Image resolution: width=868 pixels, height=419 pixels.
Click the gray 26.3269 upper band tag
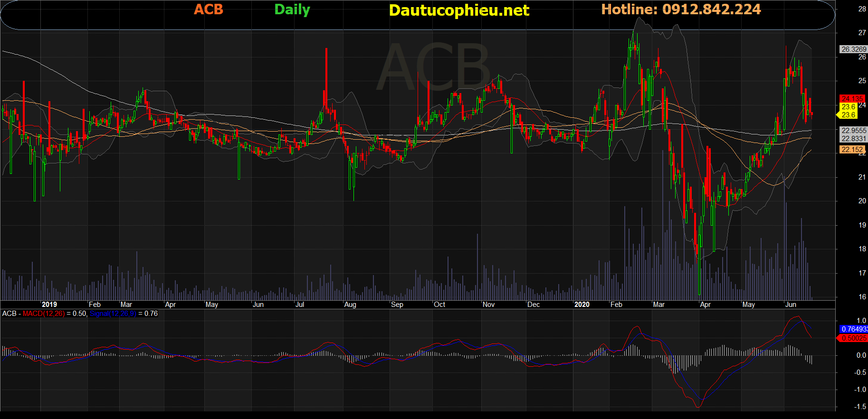pos(853,49)
